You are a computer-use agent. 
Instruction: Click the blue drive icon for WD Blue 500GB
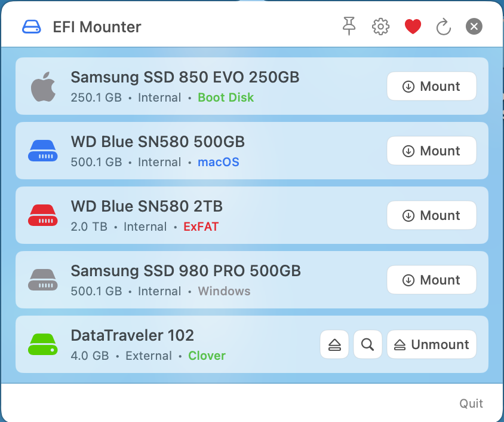43,151
